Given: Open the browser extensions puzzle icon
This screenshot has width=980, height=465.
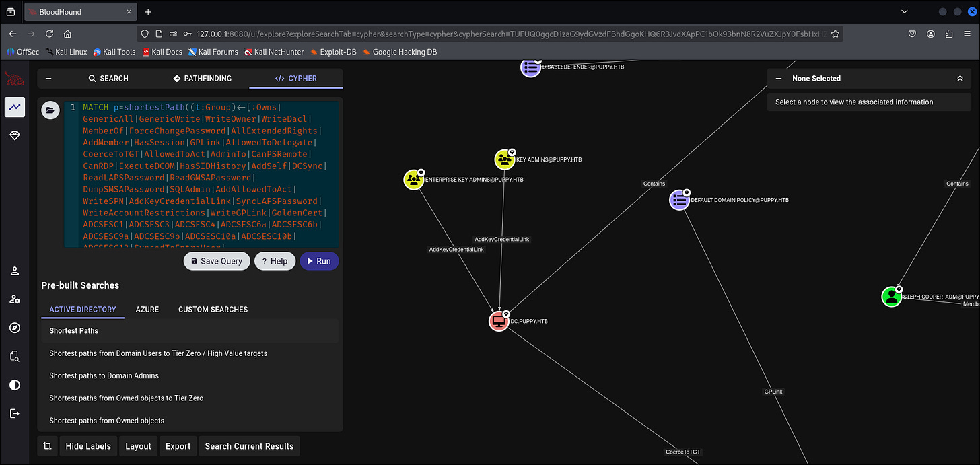Looking at the screenshot, I should coord(949,34).
